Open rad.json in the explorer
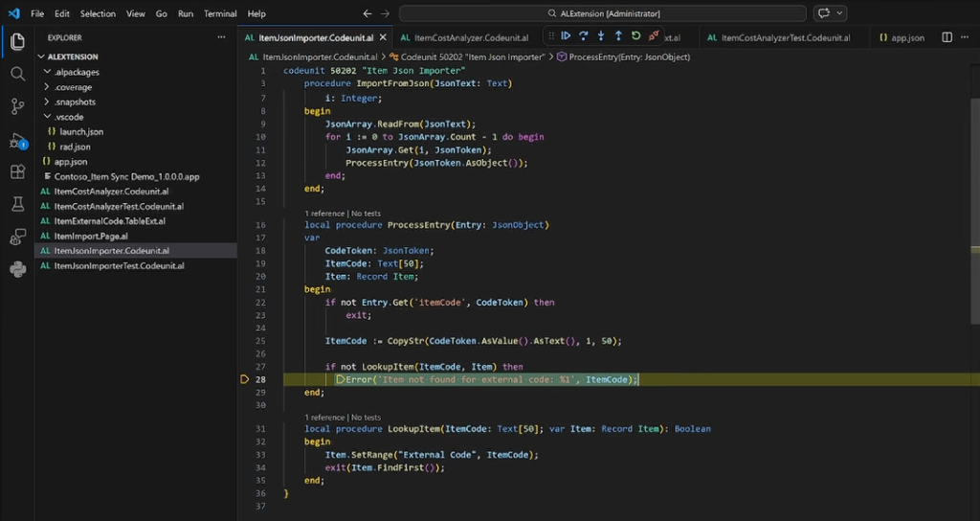 click(75, 147)
